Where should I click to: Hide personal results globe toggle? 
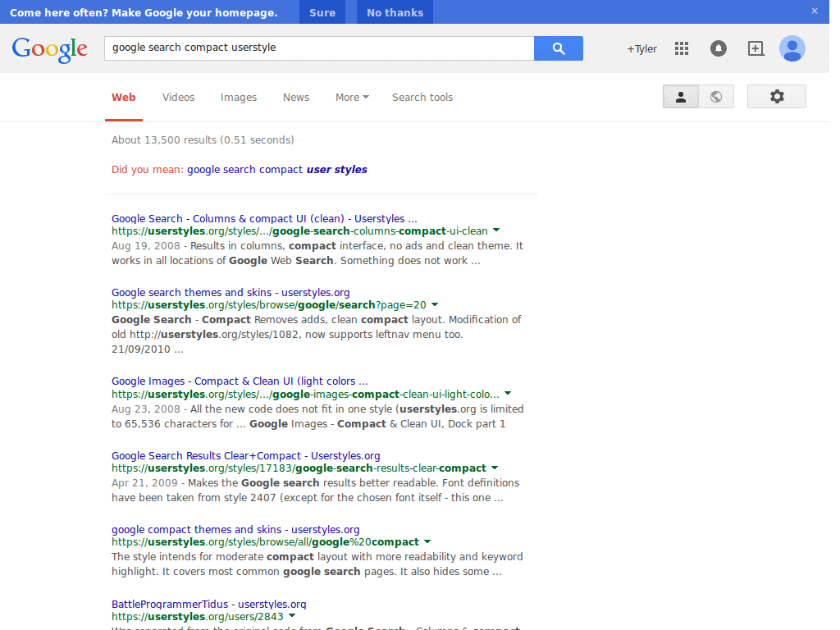click(x=716, y=97)
